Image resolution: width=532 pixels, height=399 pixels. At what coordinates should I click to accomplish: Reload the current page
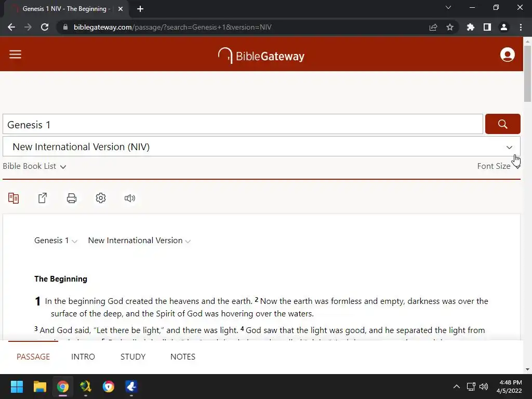(45, 27)
